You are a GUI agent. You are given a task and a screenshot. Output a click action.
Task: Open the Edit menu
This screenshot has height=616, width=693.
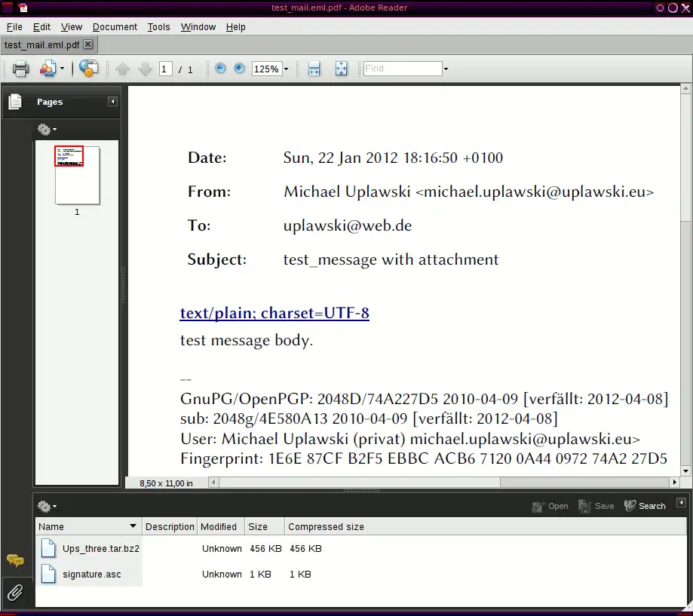41,27
